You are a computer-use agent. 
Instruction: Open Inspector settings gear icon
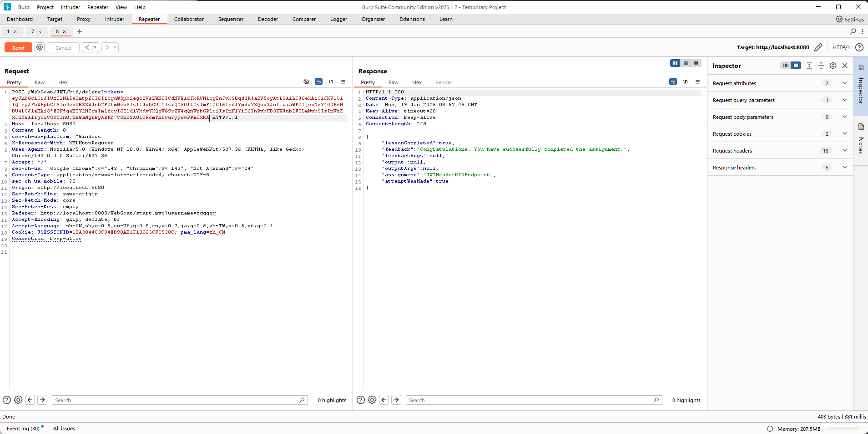click(x=833, y=66)
